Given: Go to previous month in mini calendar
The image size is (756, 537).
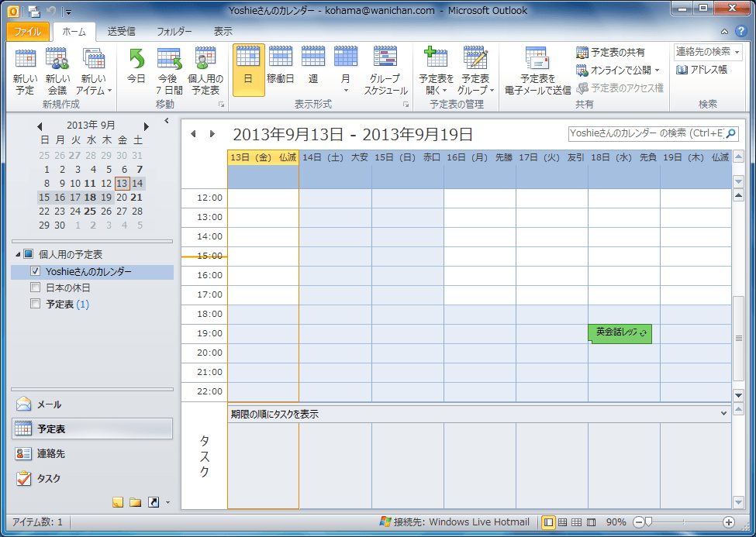Looking at the screenshot, I should (40, 127).
